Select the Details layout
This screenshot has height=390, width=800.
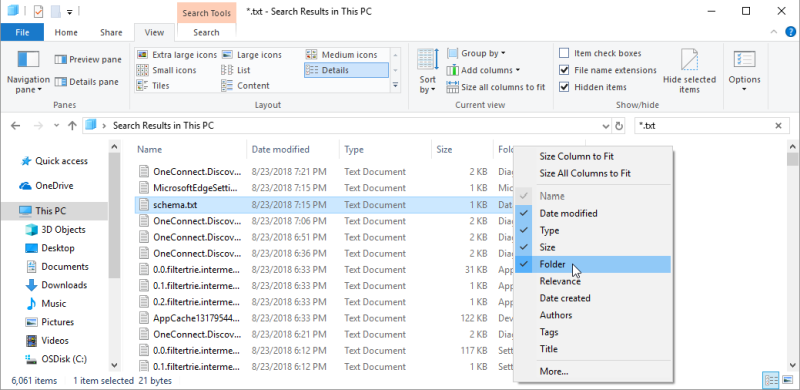coord(346,70)
